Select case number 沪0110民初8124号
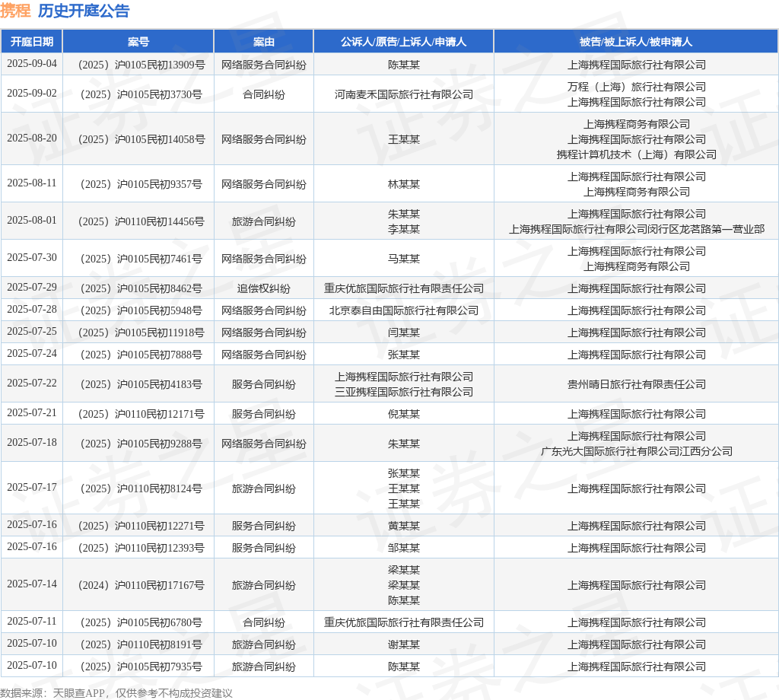This screenshot has width=779, height=700. pyautogui.click(x=141, y=488)
